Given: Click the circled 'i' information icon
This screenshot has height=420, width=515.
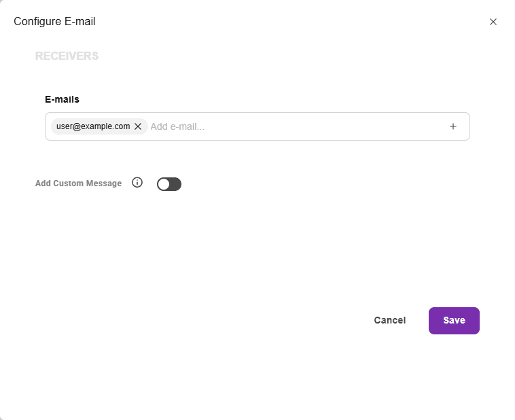Looking at the screenshot, I should tap(137, 182).
